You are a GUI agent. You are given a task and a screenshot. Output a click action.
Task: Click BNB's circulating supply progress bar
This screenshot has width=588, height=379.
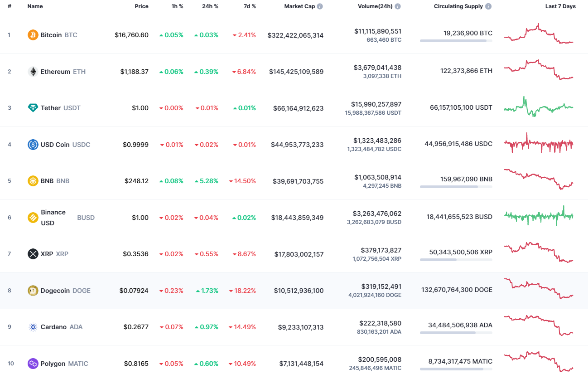456,186
